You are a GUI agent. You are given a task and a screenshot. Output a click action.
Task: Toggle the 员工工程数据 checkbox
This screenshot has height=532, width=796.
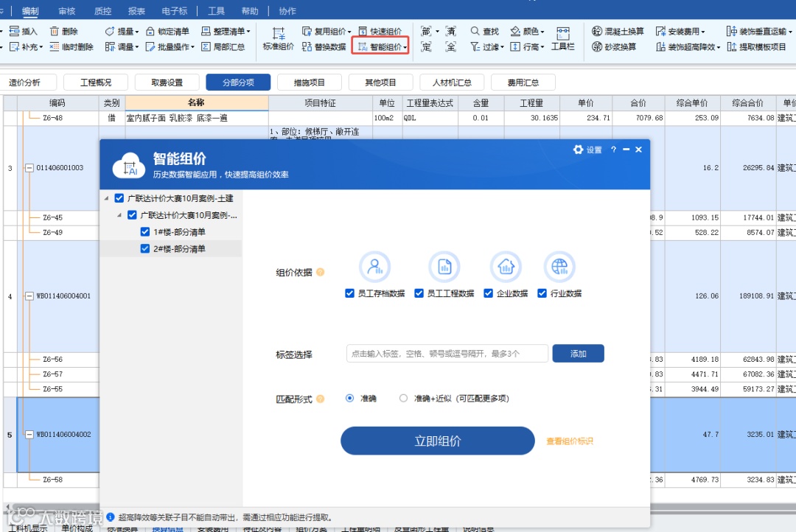[x=419, y=293]
